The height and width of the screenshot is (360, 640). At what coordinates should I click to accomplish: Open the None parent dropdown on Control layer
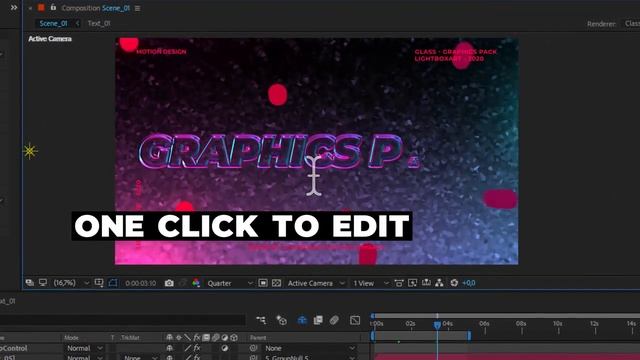coord(309,348)
